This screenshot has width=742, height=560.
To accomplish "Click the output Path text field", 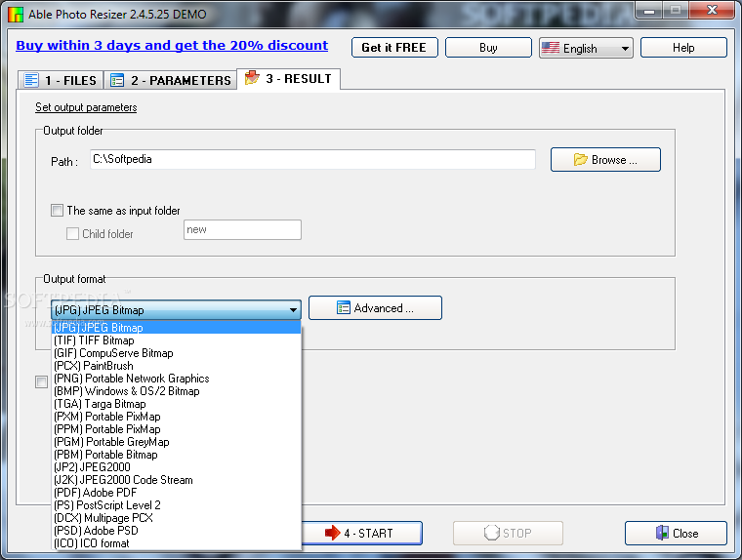I will [x=312, y=159].
